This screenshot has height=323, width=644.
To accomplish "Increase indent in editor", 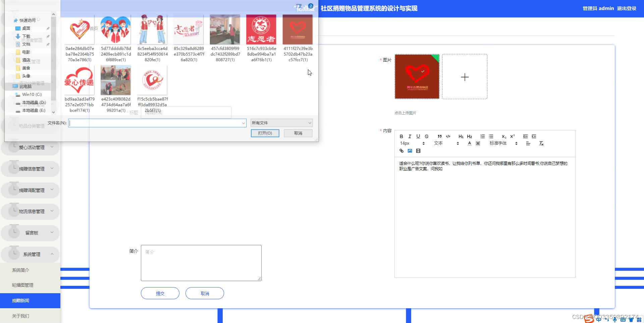I will coord(534,136).
